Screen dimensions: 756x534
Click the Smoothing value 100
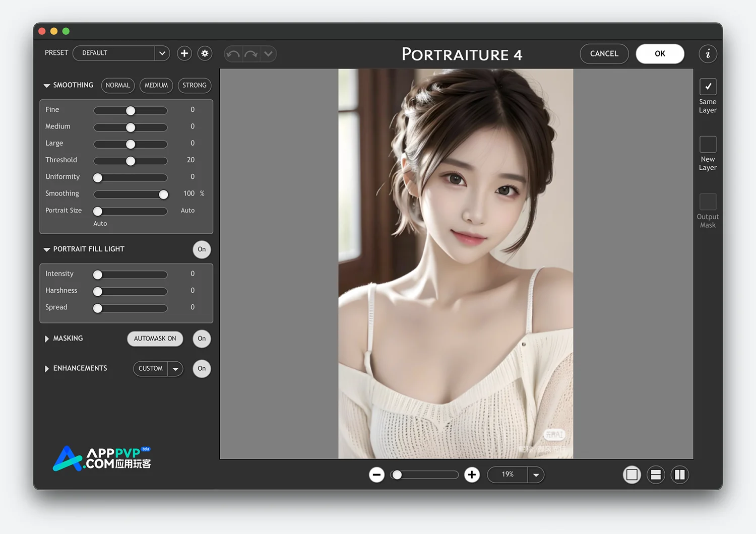[x=189, y=193]
